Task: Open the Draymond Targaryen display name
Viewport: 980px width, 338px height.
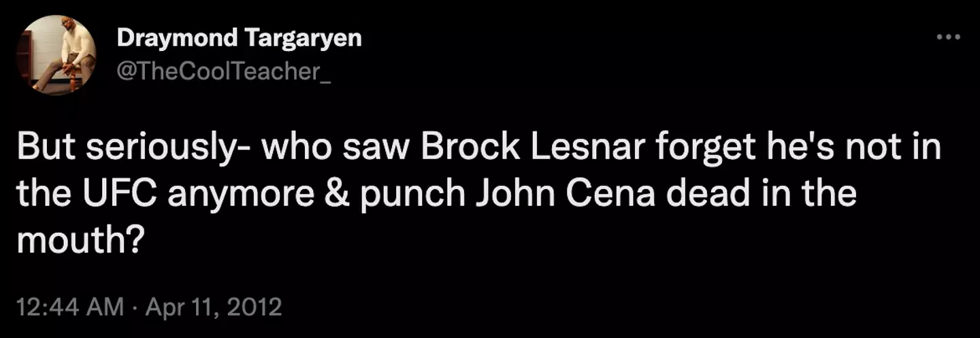Action: click(239, 38)
